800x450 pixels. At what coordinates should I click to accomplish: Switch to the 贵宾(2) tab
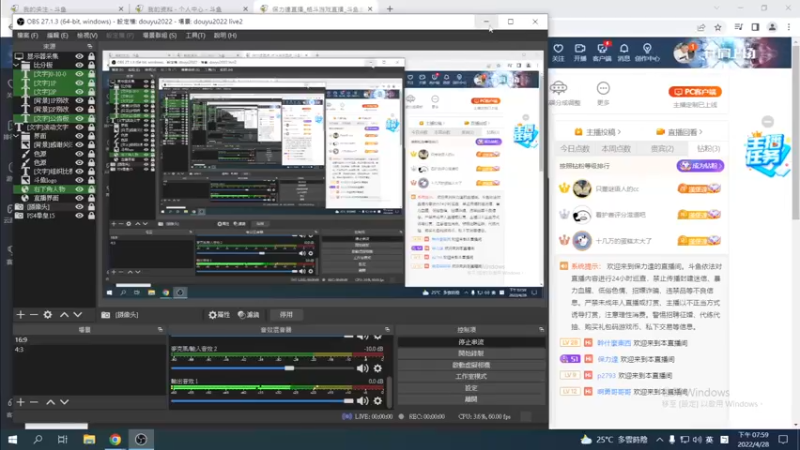point(662,149)
